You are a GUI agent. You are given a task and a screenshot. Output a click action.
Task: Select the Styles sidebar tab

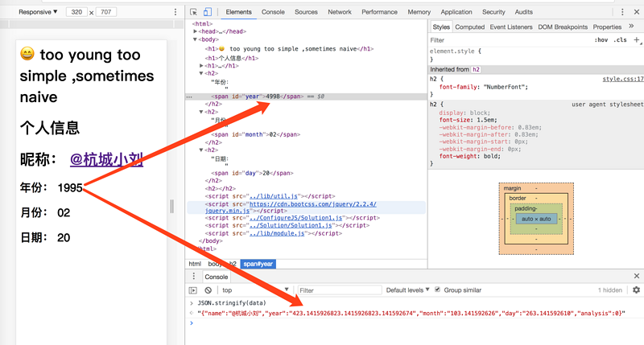click(x=441, y=27)
